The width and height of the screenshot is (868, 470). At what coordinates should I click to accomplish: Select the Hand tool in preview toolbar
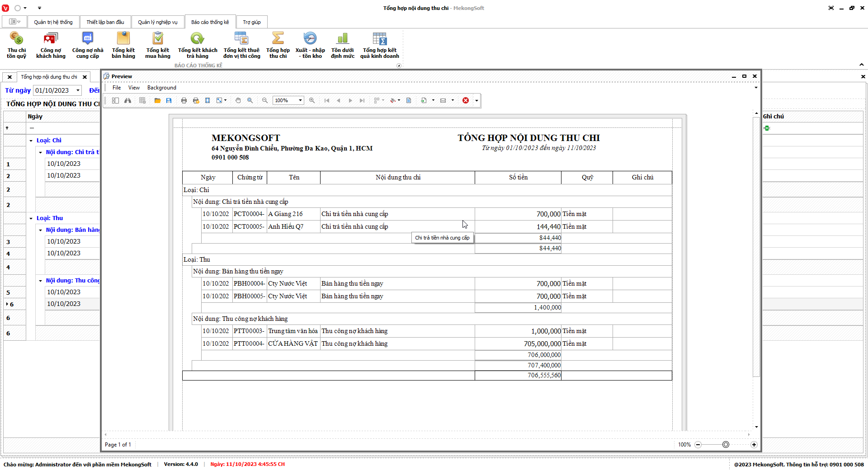pos(238,100)
